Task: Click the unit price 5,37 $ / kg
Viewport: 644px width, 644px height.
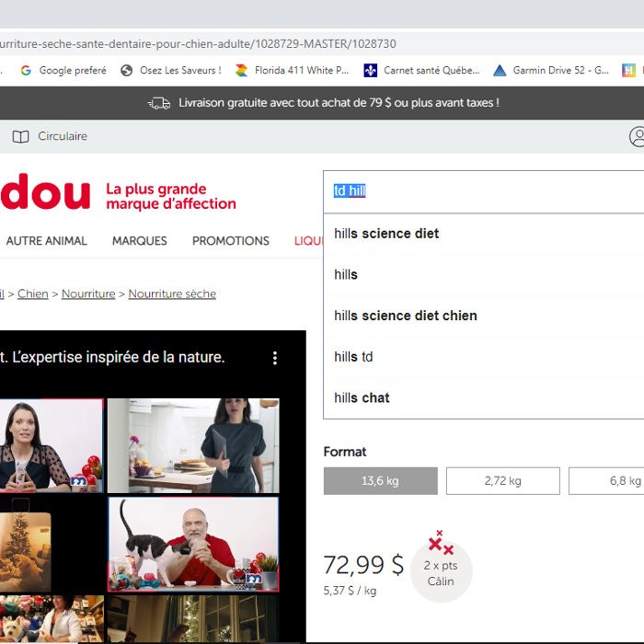Action: 350,591
